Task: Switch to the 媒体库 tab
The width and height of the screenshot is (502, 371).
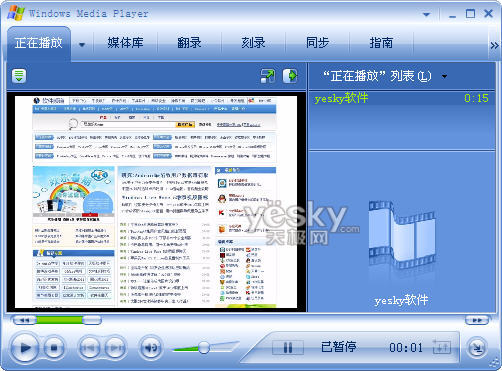Action: [125, 43]
